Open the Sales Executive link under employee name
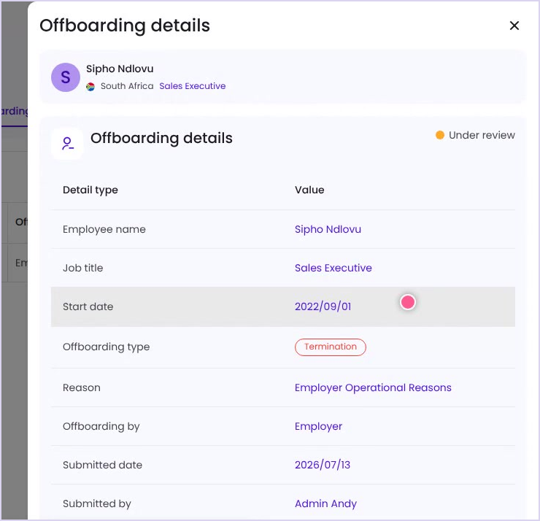The width and height of the screenshot is (540, 521). pos(192,86)
